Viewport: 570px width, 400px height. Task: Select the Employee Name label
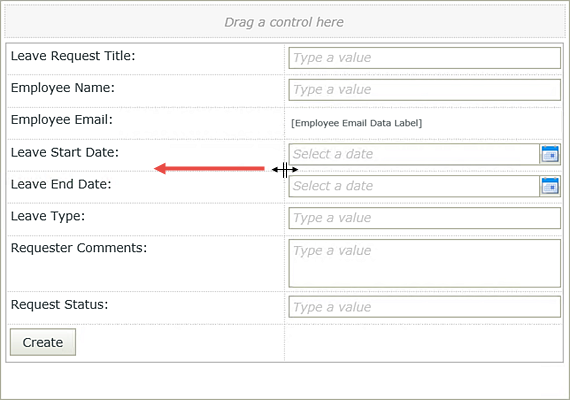(63, 88)
